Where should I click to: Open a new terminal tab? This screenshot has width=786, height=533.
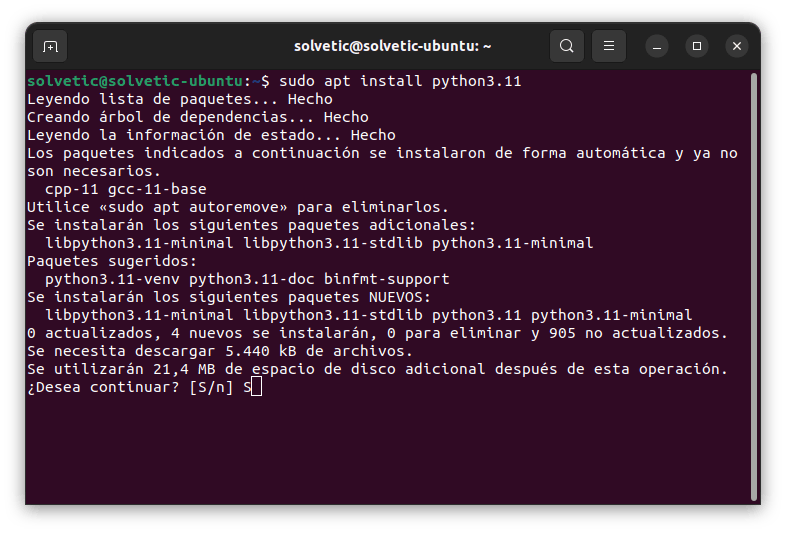[x=50, y=46]
